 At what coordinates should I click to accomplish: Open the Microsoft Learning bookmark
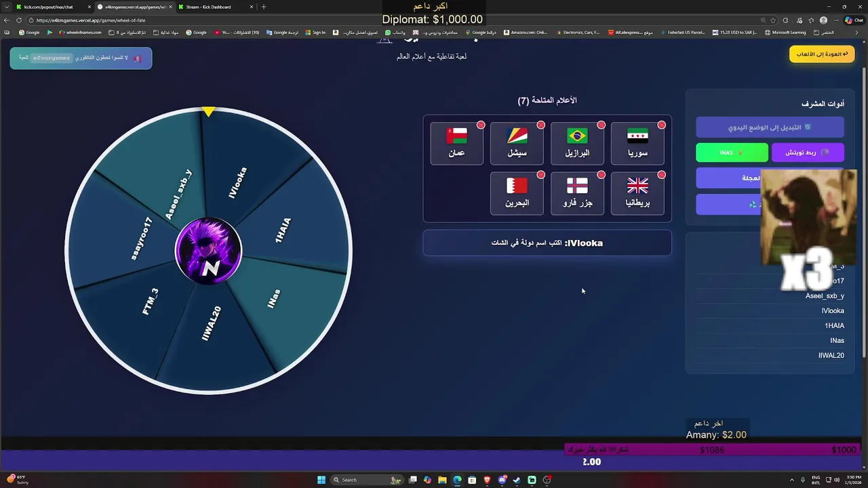(x=785, y=33)
